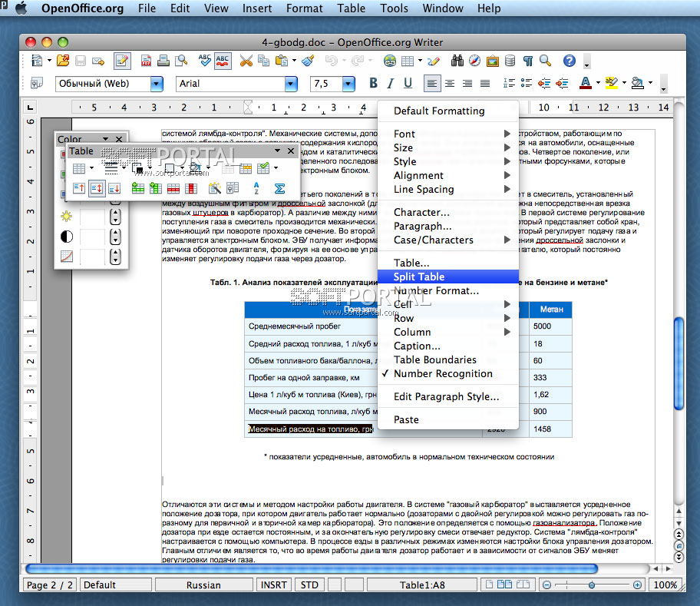The width and height of the screenshot is (700, 606).
Task: Choose Edit Paragraph Style... entry
Action: pyautogui.click(x=447, y=396)
